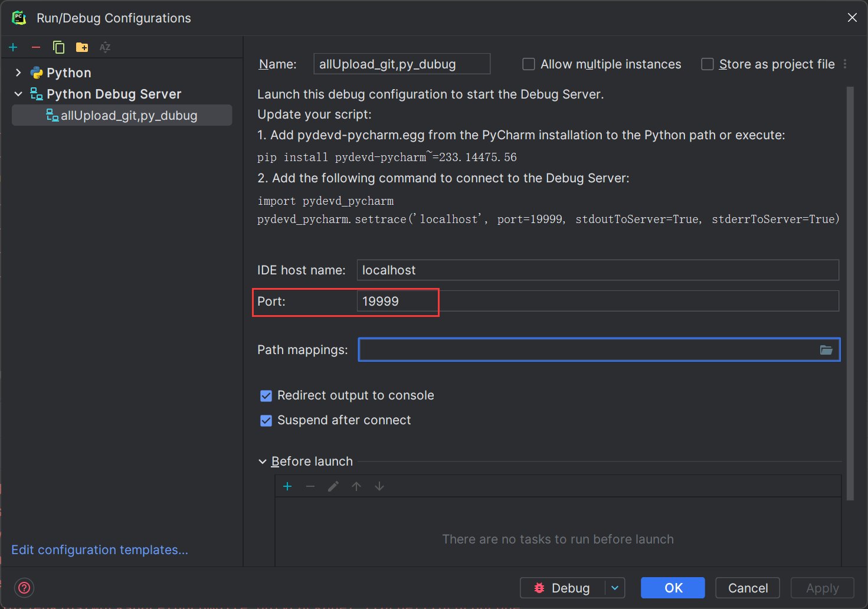868x609 pixels.
Task: Close the Run/Debug Configurations dialog
Action: (x=852, y=18)
